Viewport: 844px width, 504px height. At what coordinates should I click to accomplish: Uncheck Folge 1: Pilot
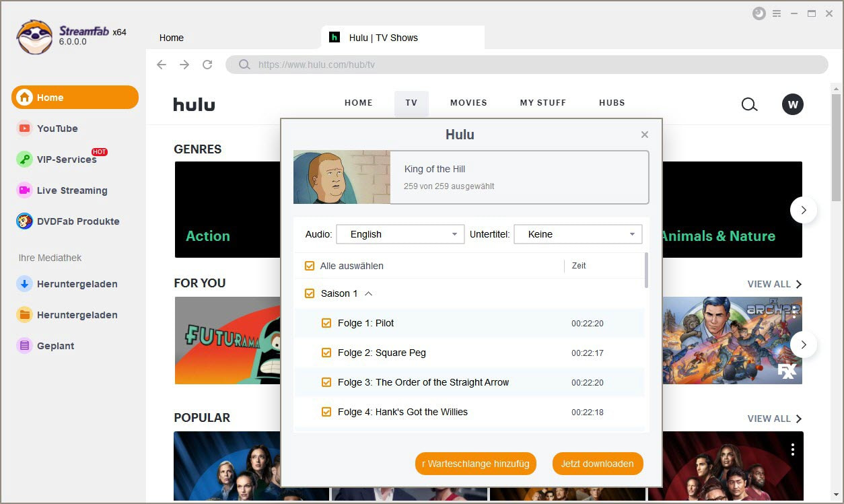pos(326,323)
